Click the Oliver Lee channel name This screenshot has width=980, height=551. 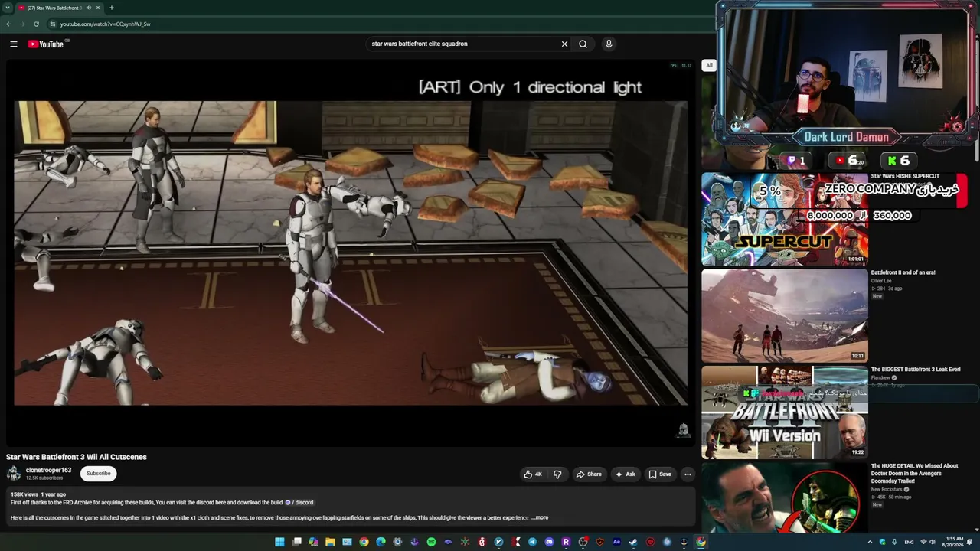(881, 281)
